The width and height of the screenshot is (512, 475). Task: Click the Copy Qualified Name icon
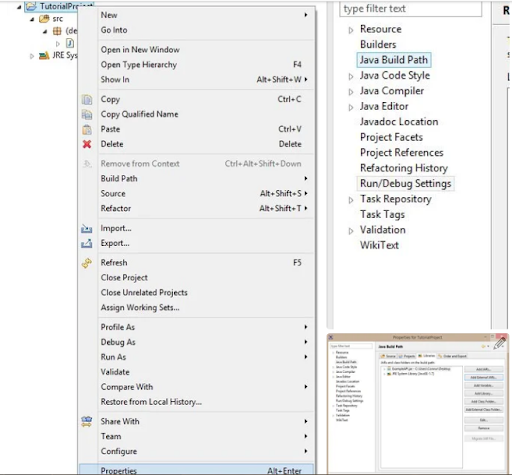tap(87, 115)
